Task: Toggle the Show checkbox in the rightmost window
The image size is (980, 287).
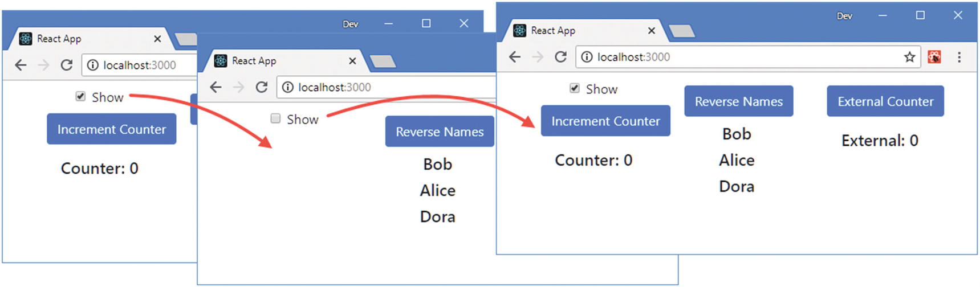Action: click(575, 88)
